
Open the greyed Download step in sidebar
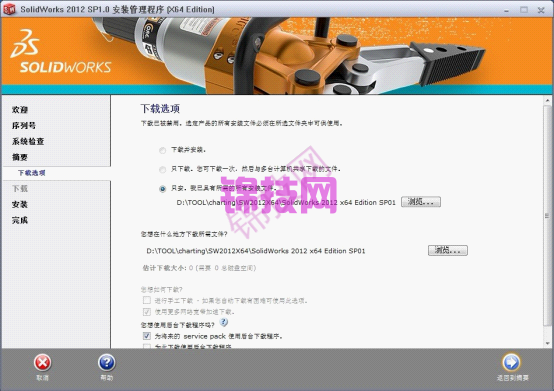pos(20,189)
